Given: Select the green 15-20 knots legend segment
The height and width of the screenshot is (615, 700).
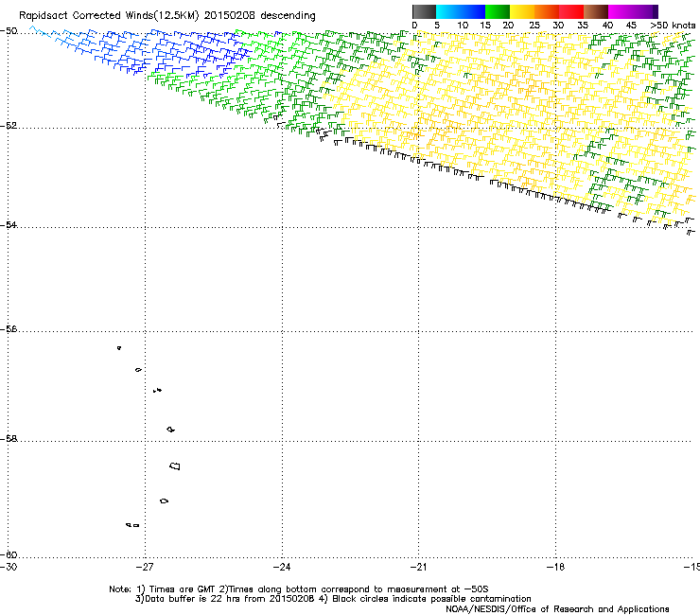Looking at the screenshot, I should coord(498,11).
